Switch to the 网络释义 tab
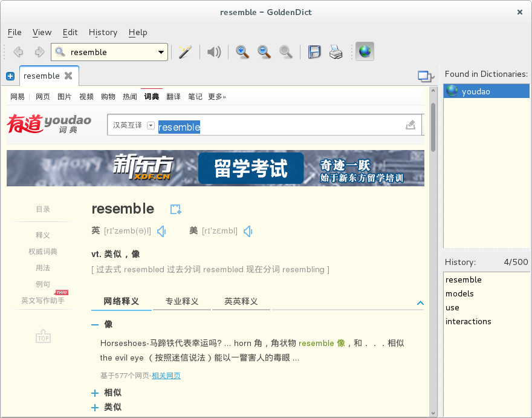 [x=121, y=301]
